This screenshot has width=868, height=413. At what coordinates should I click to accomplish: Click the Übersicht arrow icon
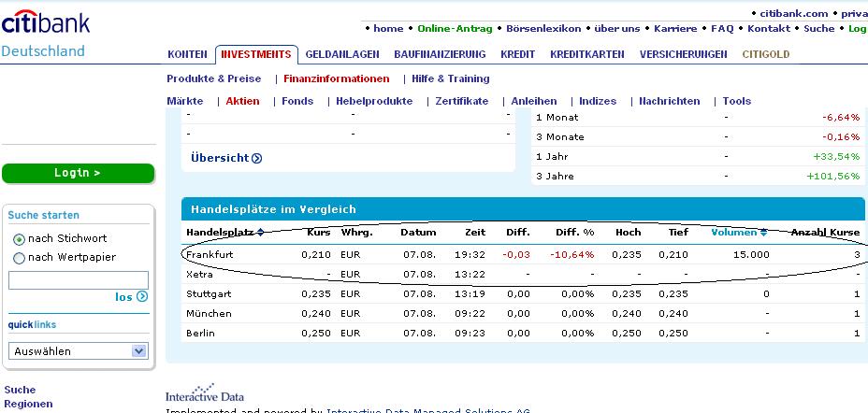click(x=257, y=158)
